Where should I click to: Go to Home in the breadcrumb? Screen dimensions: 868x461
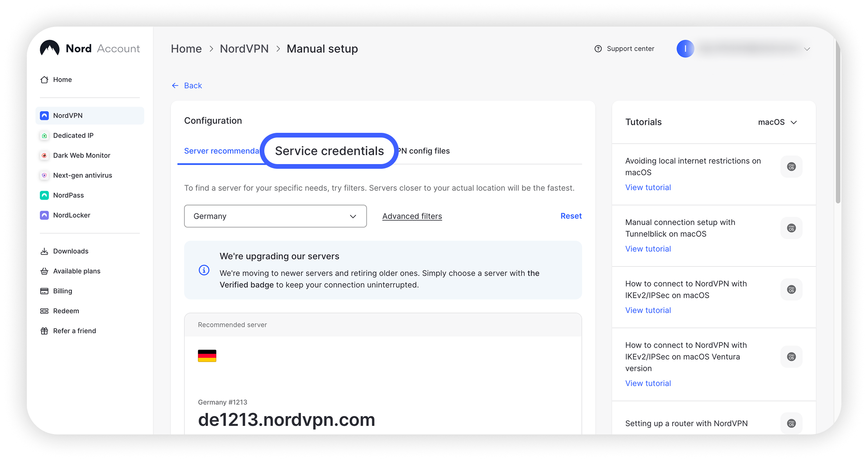pos(187,49)
